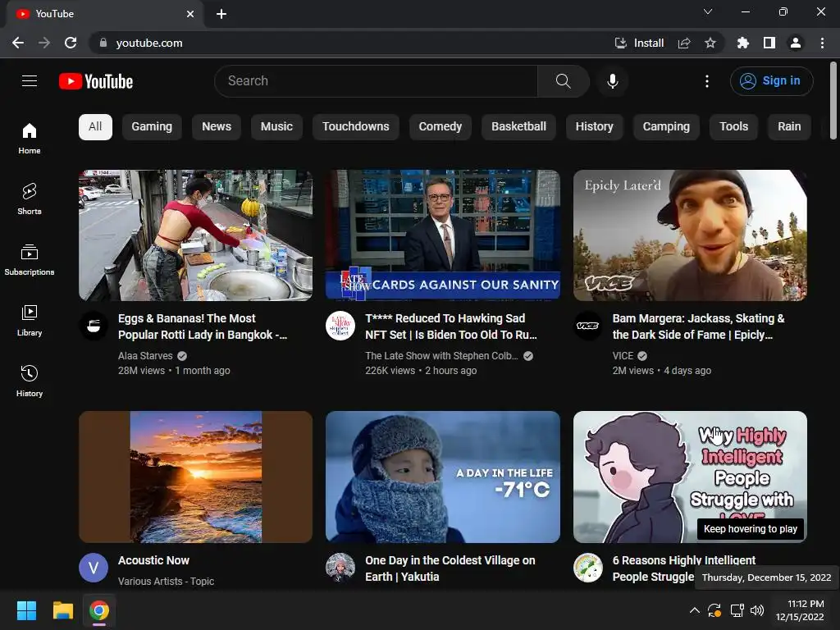Click the Install app icon in address bar
The height and width of the screenshot is (630, 840).
click(x=639, y=43)
